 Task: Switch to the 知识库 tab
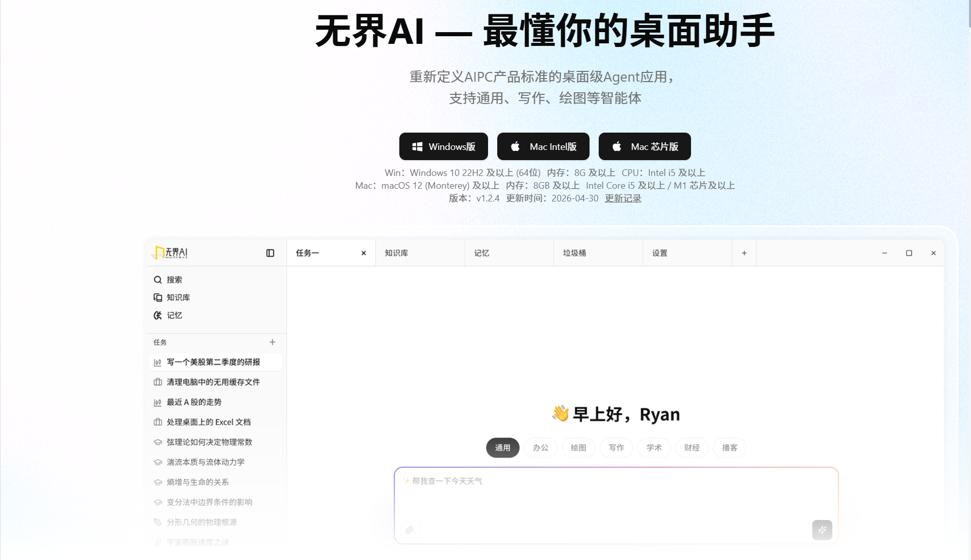(420, 253)
